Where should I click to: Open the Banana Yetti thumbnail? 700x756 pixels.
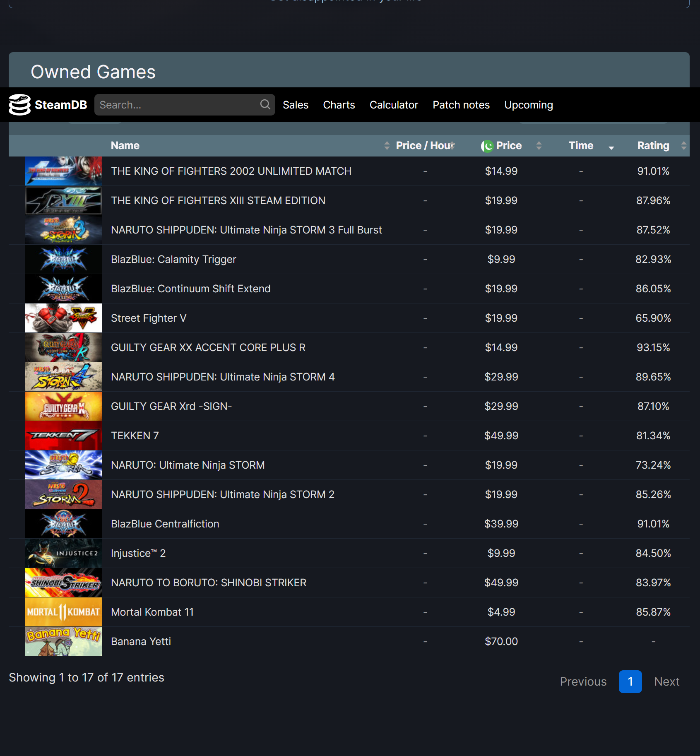[x=63, y=641]
